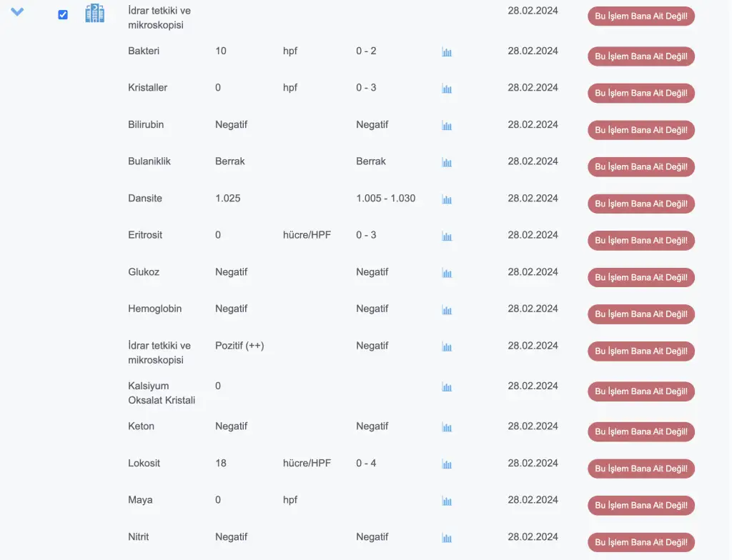View Bilirubin result history chart
The width and height of the screenshot is (732, 560).
(x=447, y=126)
